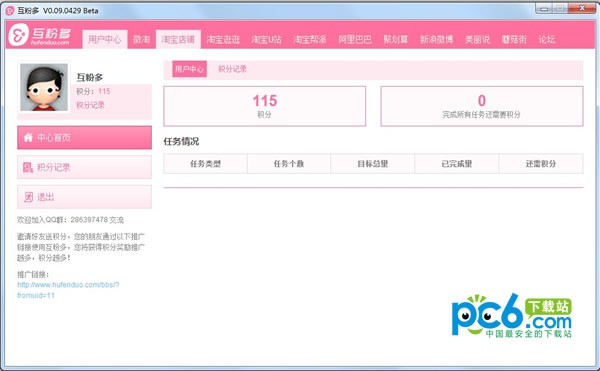Click the 互粉多 username text
Screen dimensions: 600x371
click(90, 77)
